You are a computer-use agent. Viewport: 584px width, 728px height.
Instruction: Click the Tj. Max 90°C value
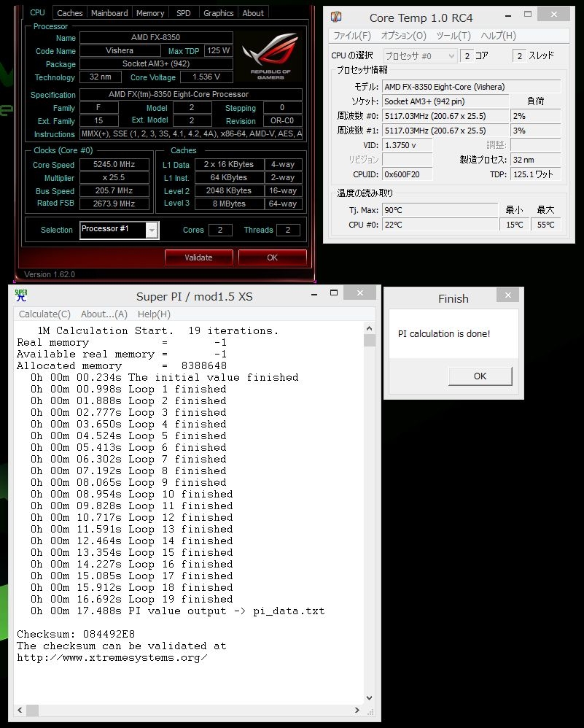pyautogui.click(x=440, y=210)
